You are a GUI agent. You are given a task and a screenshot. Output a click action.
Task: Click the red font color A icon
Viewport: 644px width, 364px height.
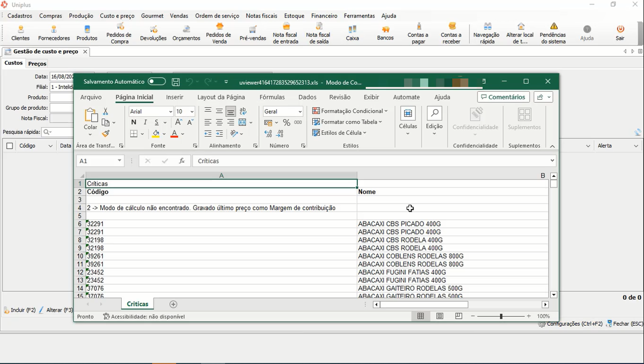click(x=174, y=134)
